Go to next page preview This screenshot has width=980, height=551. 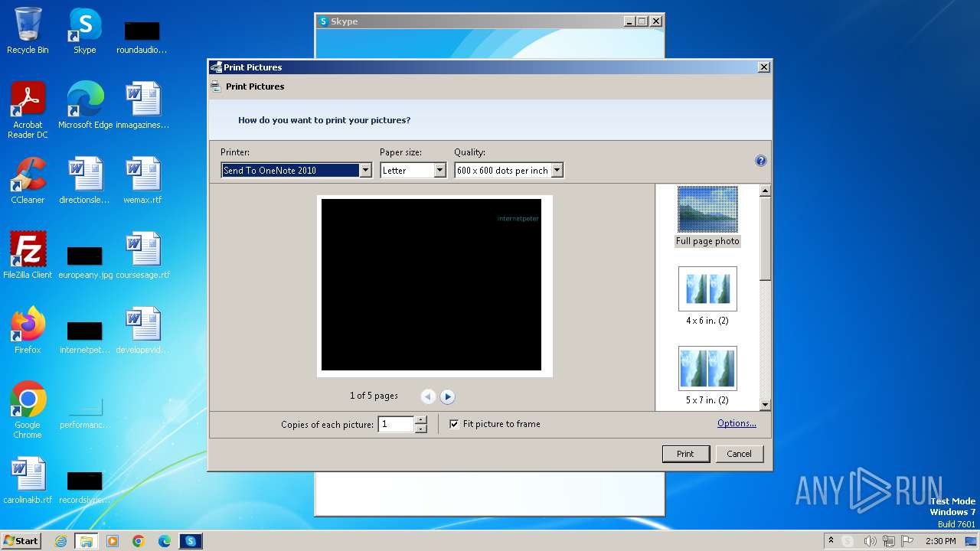click(448, 396)
